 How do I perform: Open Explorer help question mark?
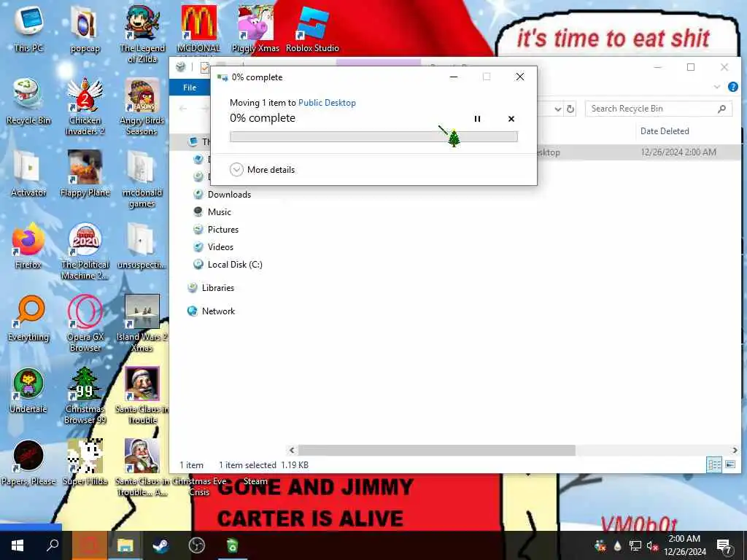[x=732, y=87]
